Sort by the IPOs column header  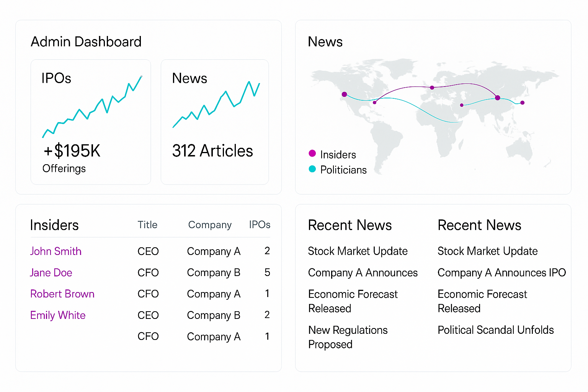[260, 225]
